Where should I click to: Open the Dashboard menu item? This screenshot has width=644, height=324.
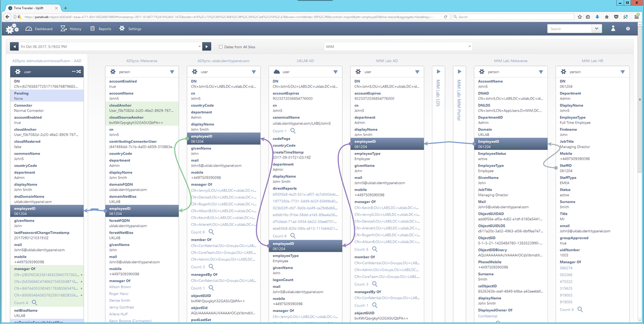[x=39, y=29]
